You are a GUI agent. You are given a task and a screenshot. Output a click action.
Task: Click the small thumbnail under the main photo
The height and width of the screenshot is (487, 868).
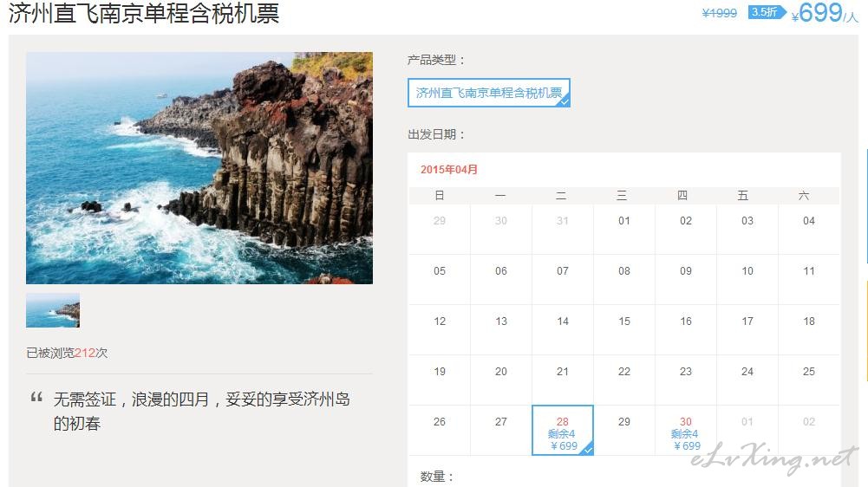[53, 310]
